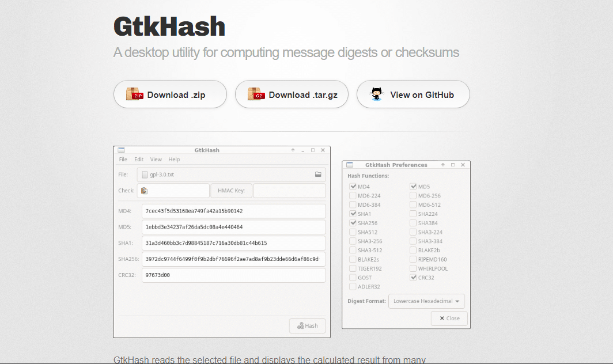Click the ZIP package icon

(134, 94)
